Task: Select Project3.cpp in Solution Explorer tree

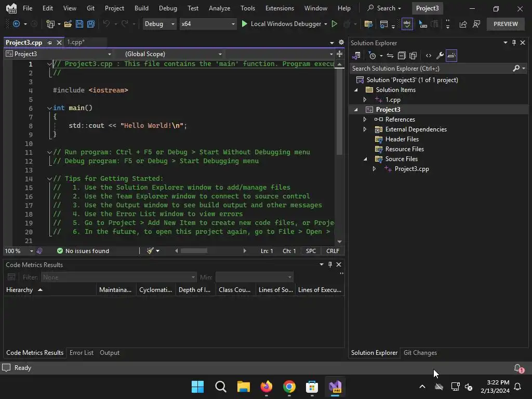Action: tap(411, 169)
